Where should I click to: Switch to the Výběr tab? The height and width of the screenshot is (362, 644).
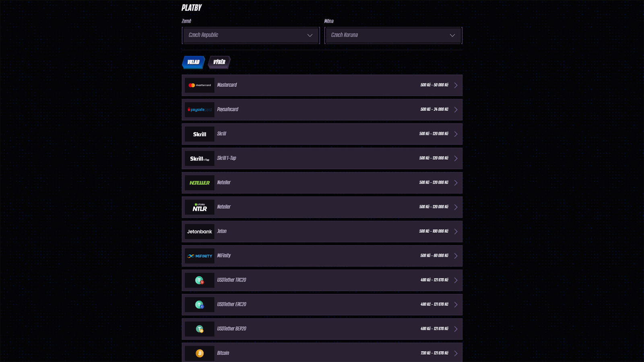(219, 62)
